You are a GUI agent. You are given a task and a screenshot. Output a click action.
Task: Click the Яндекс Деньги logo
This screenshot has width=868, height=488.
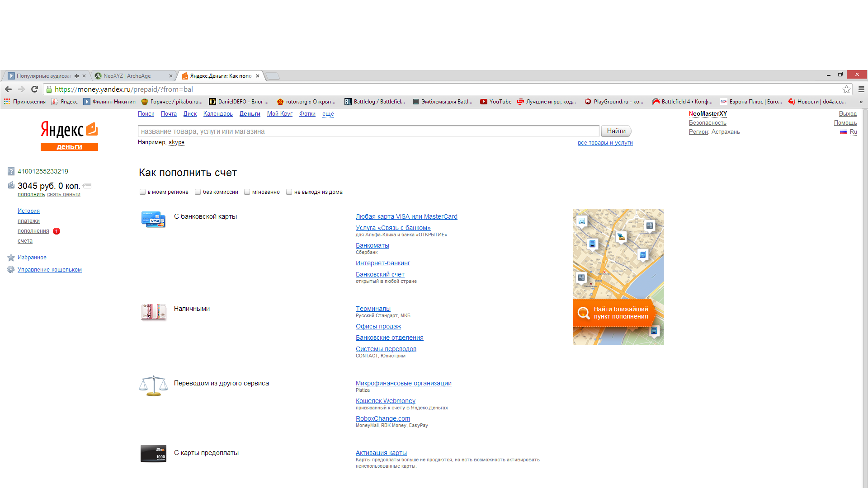pos(69,136)
